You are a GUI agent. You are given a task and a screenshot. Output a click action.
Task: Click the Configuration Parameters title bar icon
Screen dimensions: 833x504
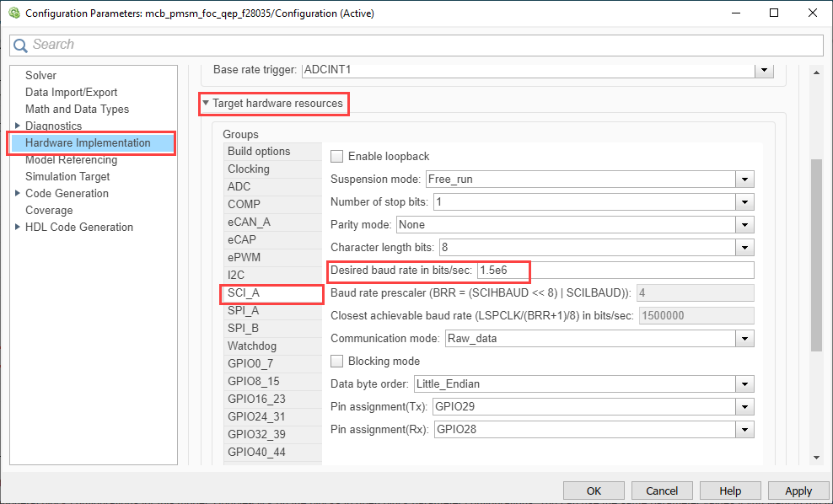tap(14, 13)
